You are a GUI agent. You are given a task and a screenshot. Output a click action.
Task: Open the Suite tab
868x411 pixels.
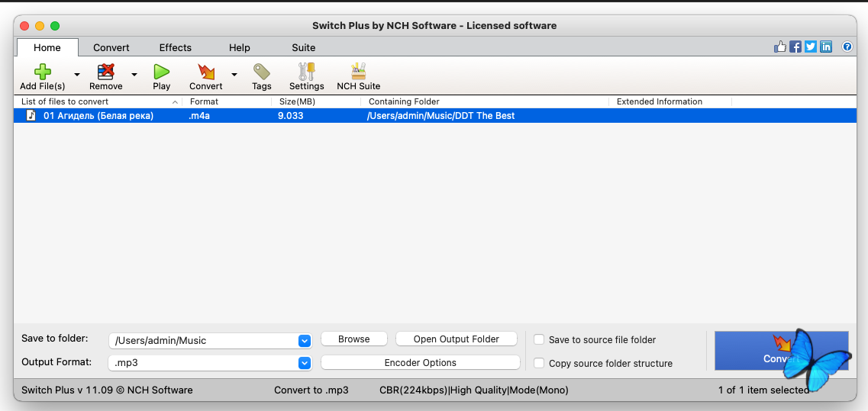tap(304, 47)
